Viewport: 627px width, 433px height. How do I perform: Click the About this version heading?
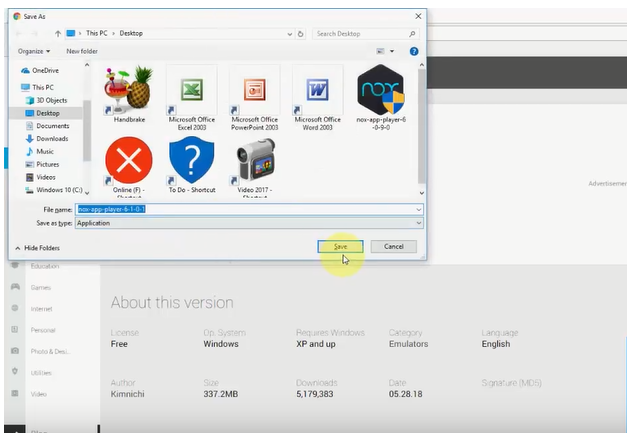pos(172,303)
